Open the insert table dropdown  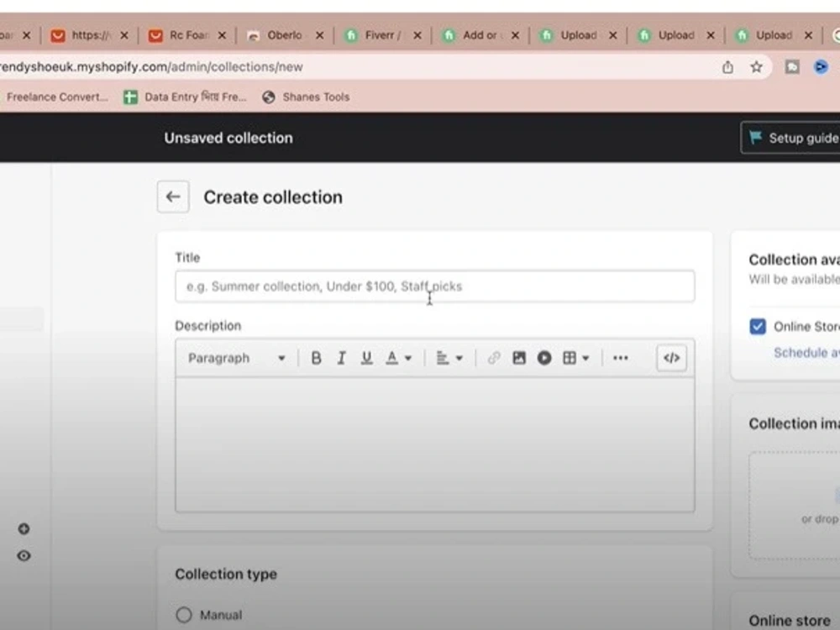point(576,358)
